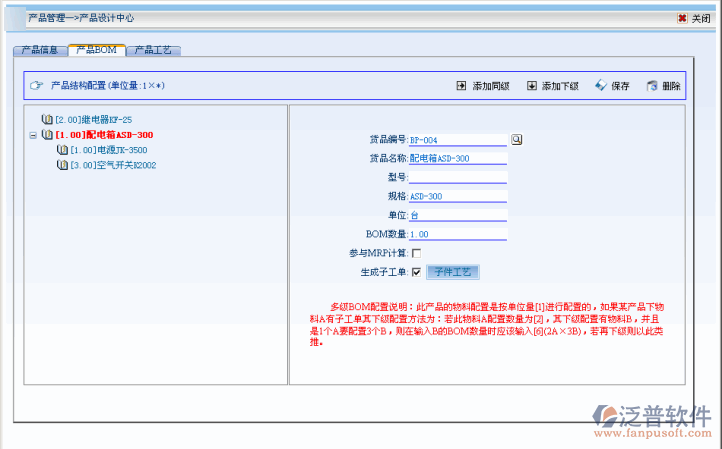Click the 保存 save icon

(x=600, y=86)
